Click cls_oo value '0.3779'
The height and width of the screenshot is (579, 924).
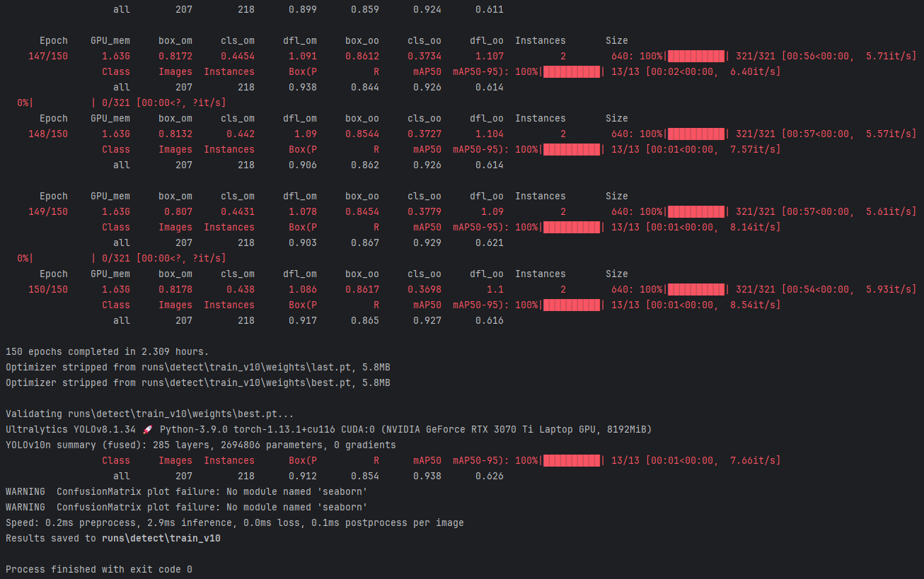[x=425, y=211]
